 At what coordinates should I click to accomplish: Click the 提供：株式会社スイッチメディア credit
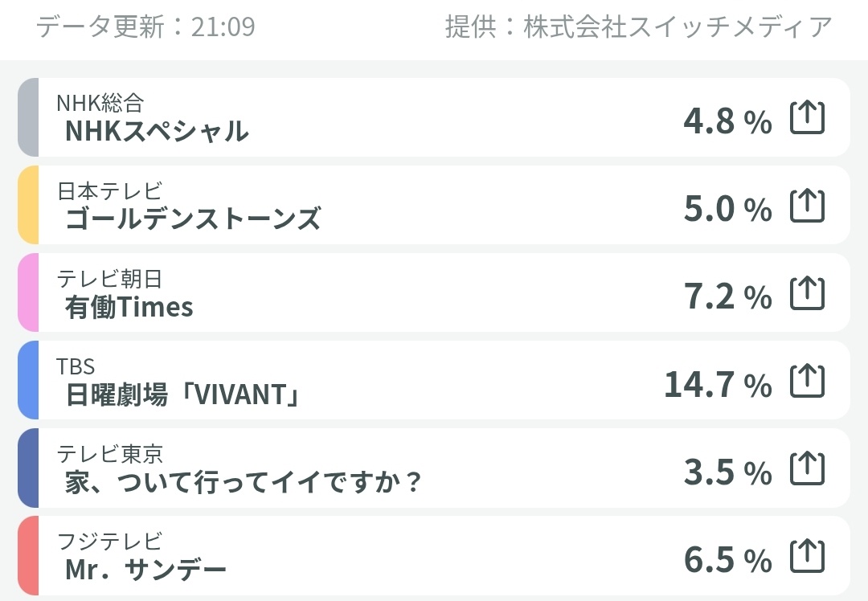[x=639, y=26]
